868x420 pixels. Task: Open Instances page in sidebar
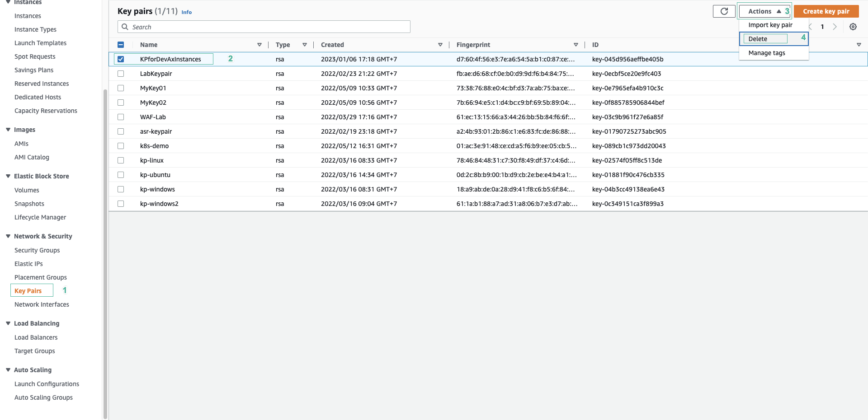click(28, 16)
